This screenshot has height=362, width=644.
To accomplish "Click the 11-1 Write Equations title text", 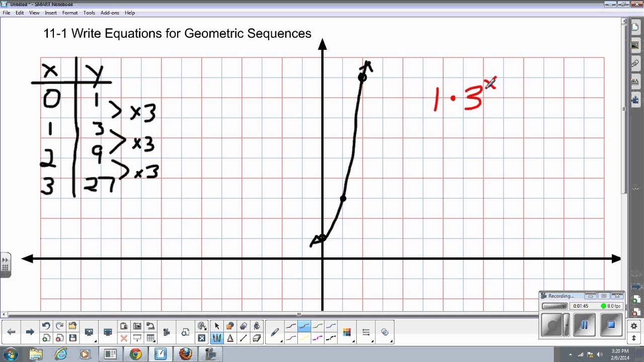I will click(177, 34).
